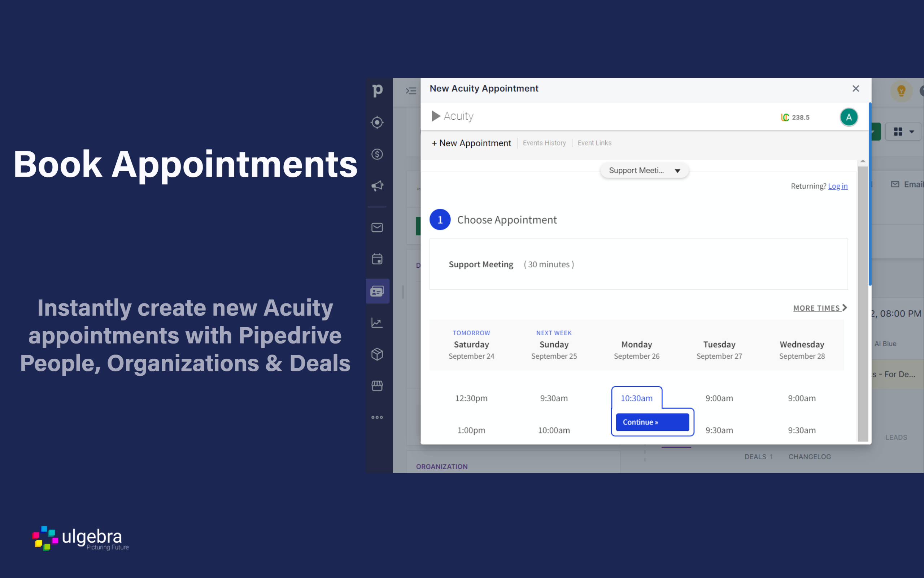This screenshot has width=924, height=578.
Task: Open the CHANGELOG tab behind dialog
Action: (810, 457)
